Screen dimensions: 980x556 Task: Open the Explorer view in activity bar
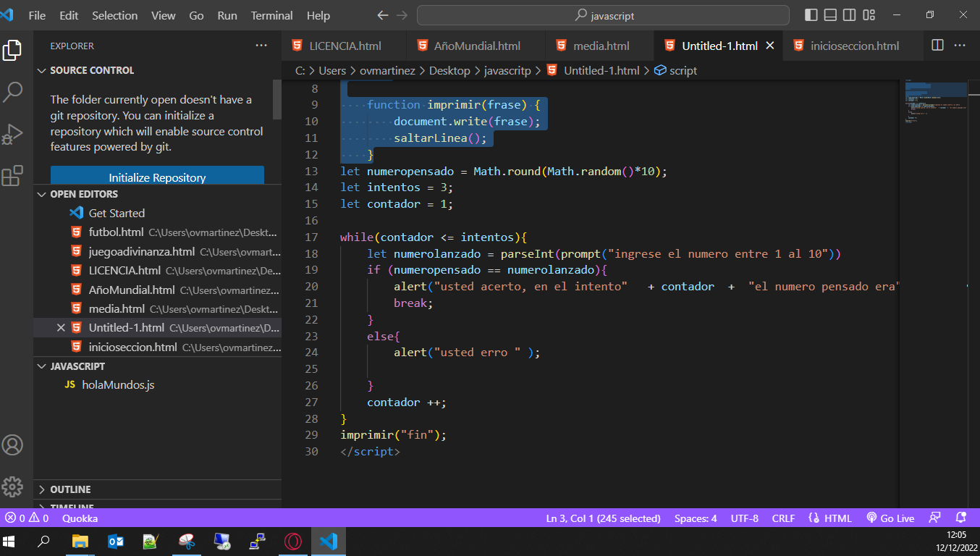click(12, 50)
